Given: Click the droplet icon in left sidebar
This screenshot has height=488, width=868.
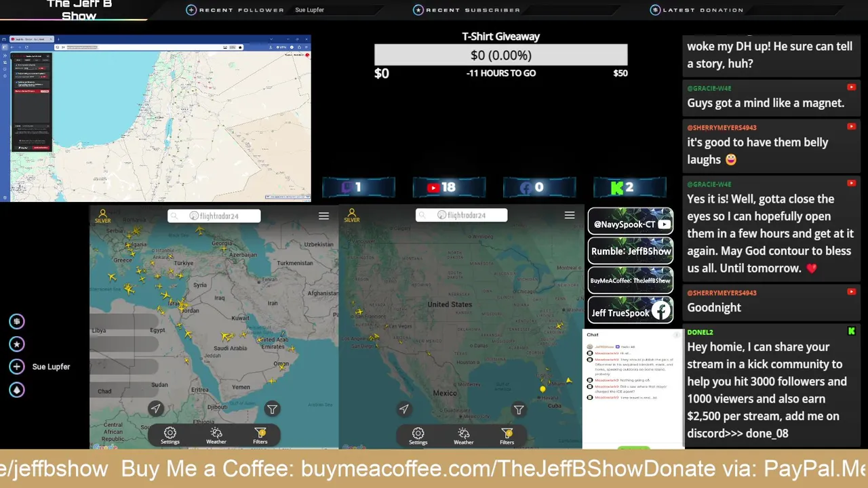Looking at the screenshot, I should [x=17, y=390].
